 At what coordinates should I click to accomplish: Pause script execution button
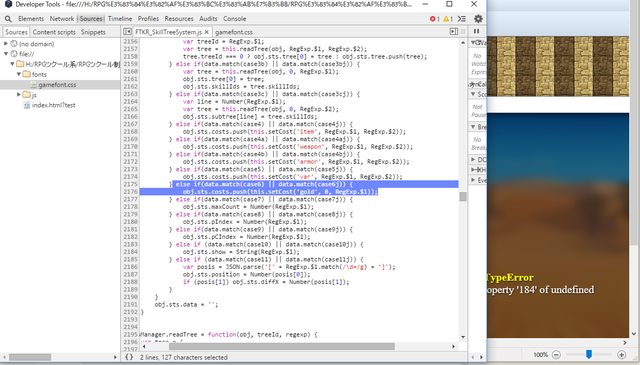[x=476, y=31]
